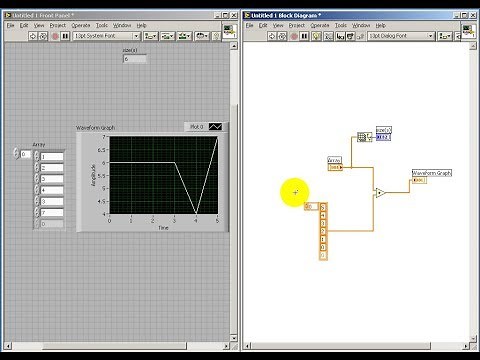Click Array element field containing 1
Image resolution: width=480 pixels, height=360 pixels.
[x=52, y=157]
